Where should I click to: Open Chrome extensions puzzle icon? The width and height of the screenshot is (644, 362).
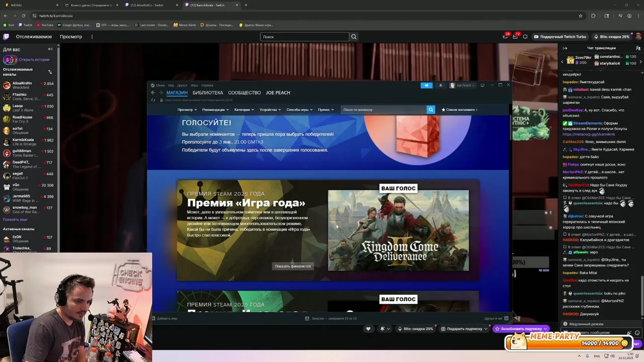click(593, 16)
